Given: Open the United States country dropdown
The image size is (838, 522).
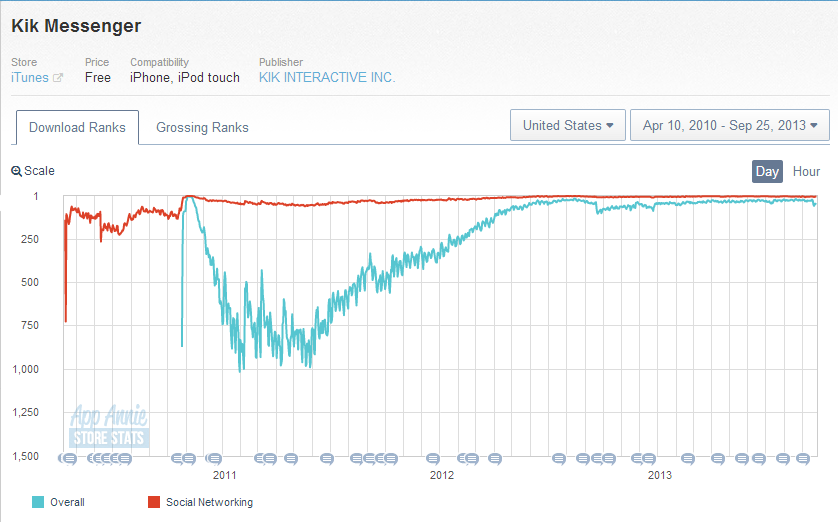Looking at the screenshot, I should pos(568,125).
